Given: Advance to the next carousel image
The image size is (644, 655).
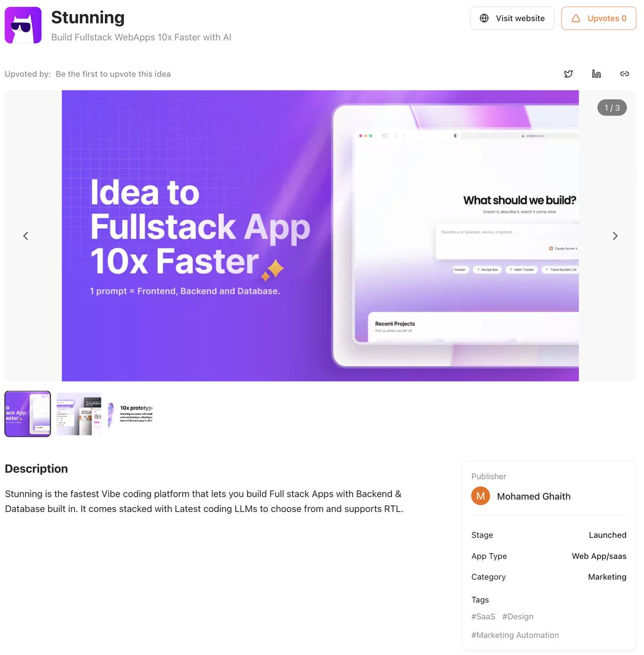Looking at the screenshot, I should click(615, 236).
